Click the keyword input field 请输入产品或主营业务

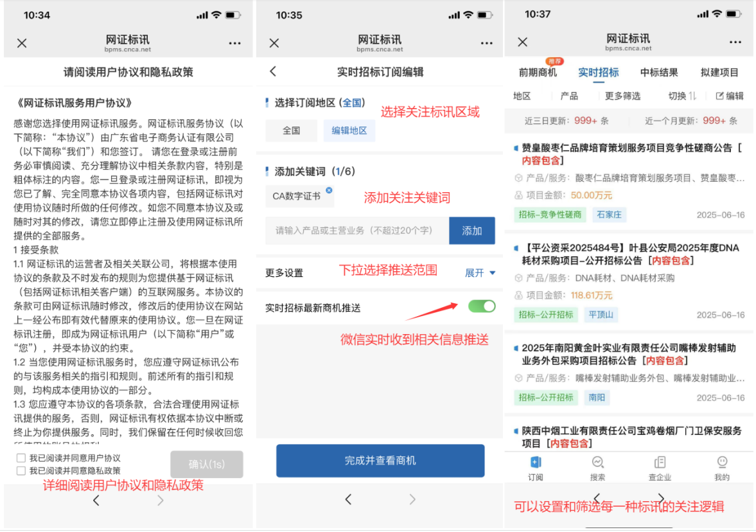353,230
